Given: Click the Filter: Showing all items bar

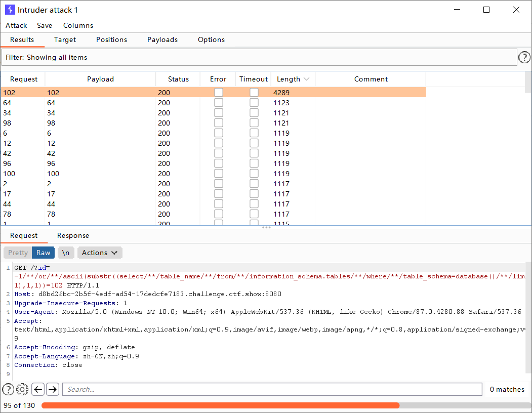Looking at the screenshot, I should point(259,57).
